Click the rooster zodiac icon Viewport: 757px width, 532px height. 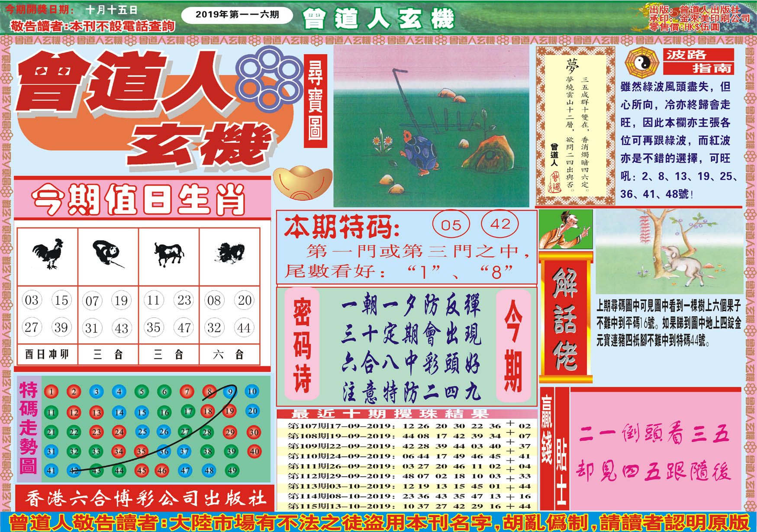(x=48, y=254)
